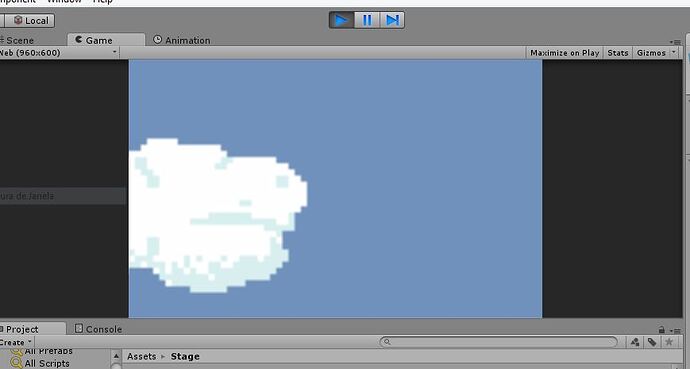Click the save search star icon
The width and height of the screenshot is (690, 369).
coord(669,342)
